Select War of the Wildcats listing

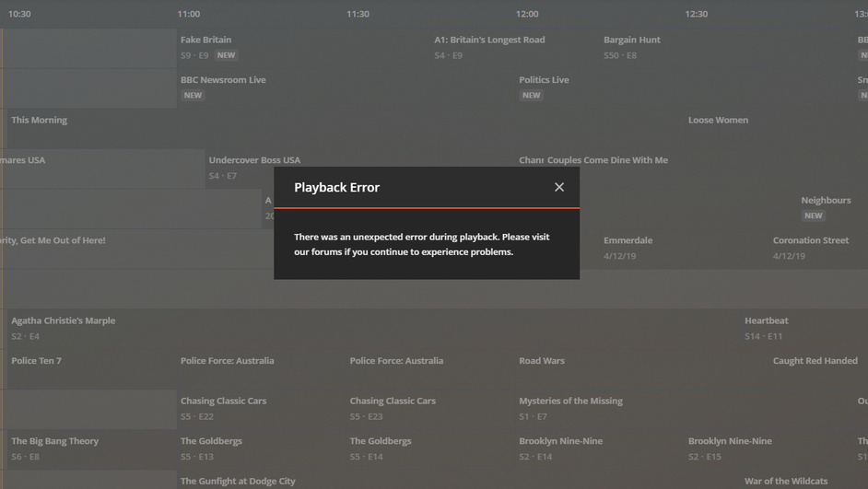pyautogui.click(x=805, y=480)
